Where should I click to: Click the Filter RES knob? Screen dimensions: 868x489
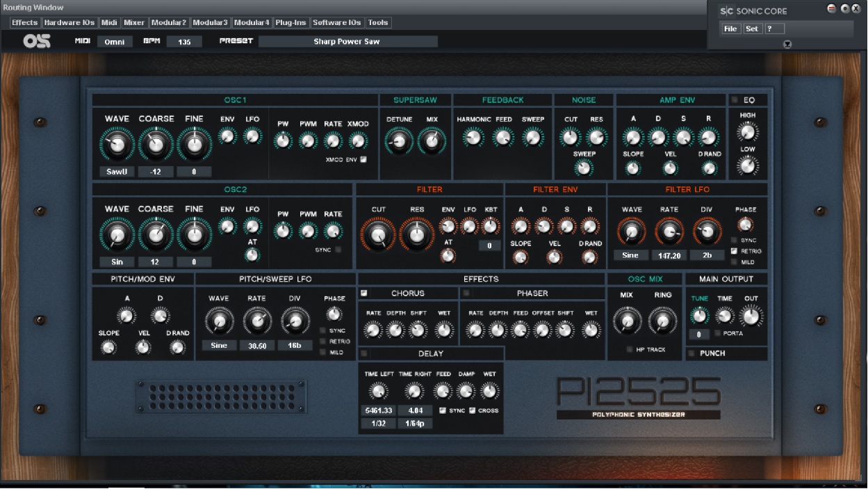pos(417,235)
